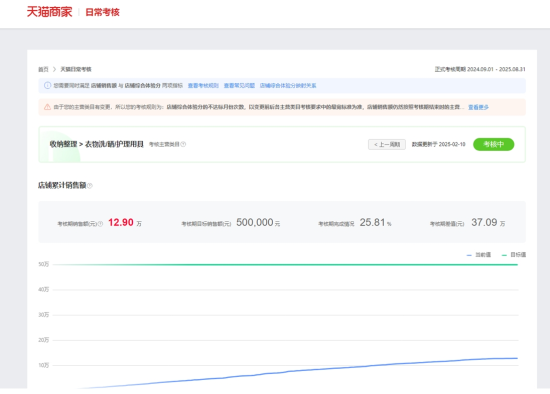The width and height of the screenshot is (550, 394).
Task: Click help icon beside 考核期销售额(元)
Action: pos(100,223)
